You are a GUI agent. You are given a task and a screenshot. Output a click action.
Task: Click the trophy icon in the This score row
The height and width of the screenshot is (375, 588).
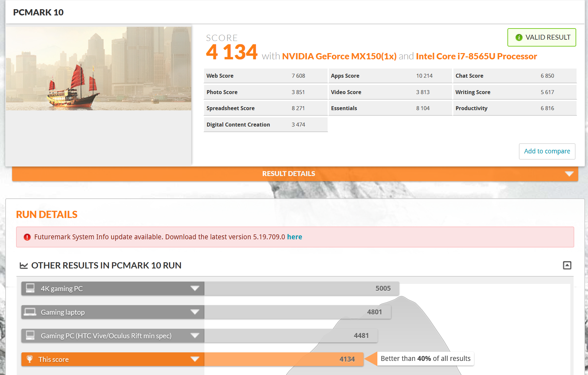pos(29,359)
